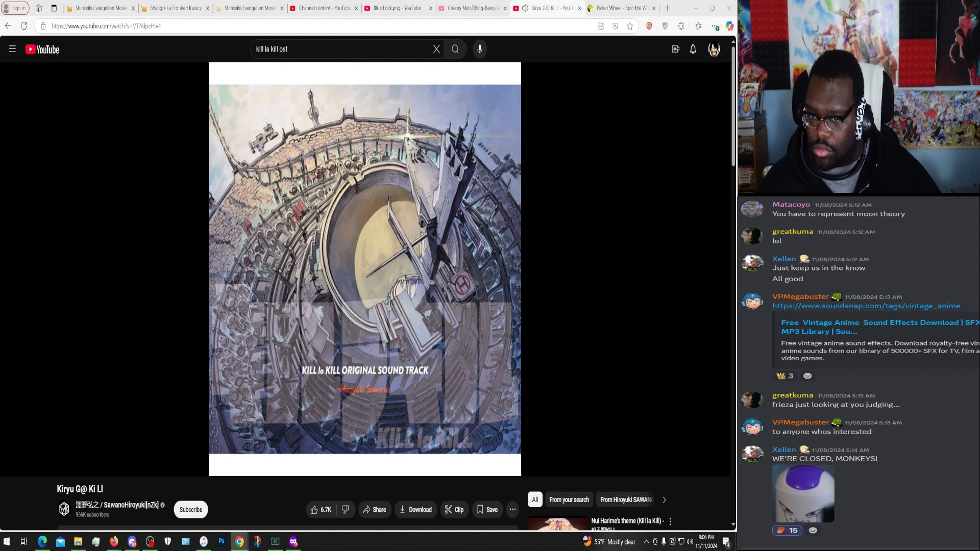Open the taskbar volume control
This screenshot has height=551, width=980.
[690, 542]
